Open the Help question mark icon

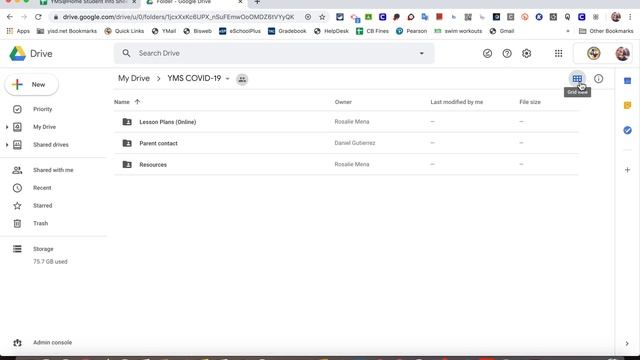[507, 53]
